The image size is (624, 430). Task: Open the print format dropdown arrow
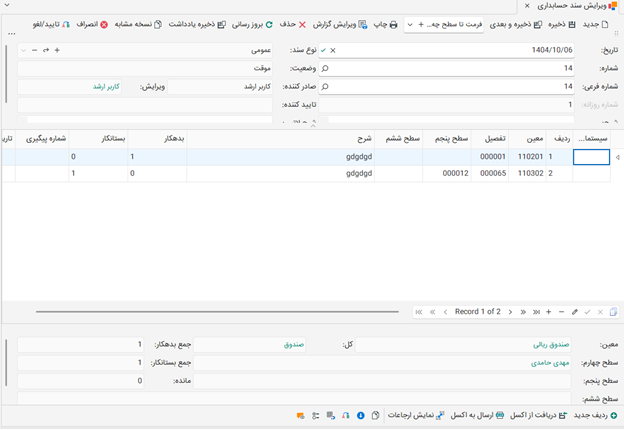click(410, 25)
